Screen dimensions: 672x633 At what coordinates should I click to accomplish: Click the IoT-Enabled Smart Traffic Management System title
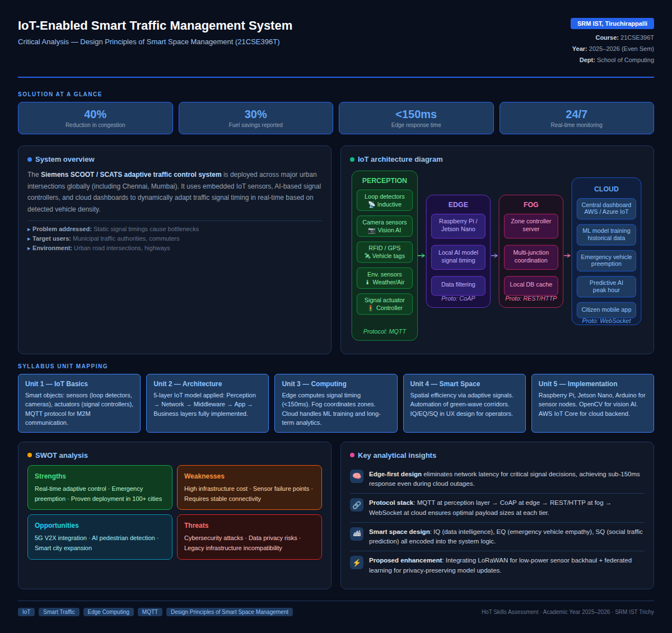[x=155, y=26]
